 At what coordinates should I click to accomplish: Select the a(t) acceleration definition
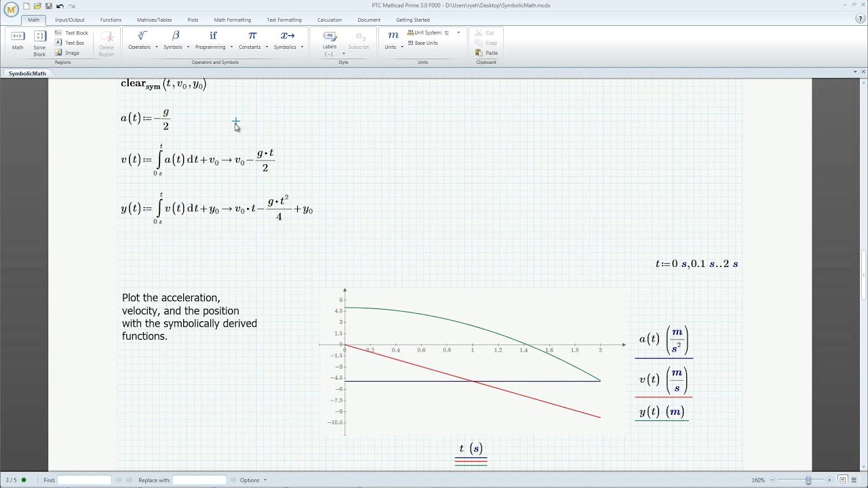145,119
